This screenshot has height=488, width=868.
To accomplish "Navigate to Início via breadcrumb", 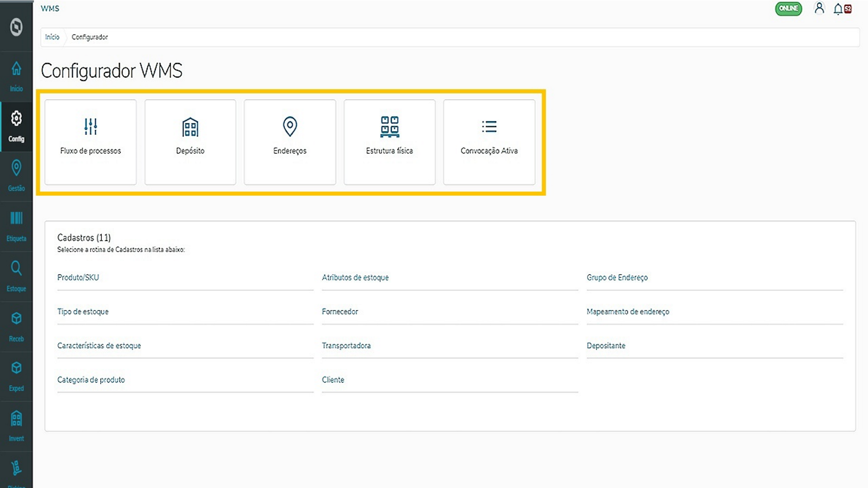I will click(53, 37).
